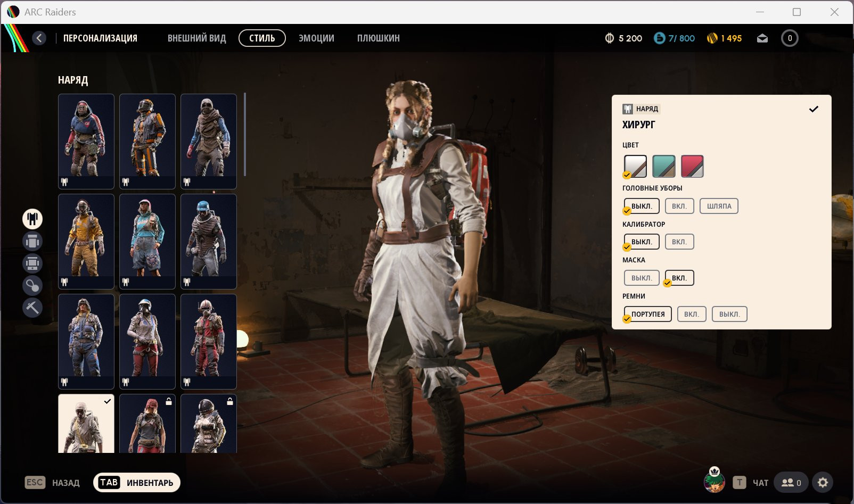
Task: Select the blue helmet striped armor outfit
Action: (x=209, y=242)
